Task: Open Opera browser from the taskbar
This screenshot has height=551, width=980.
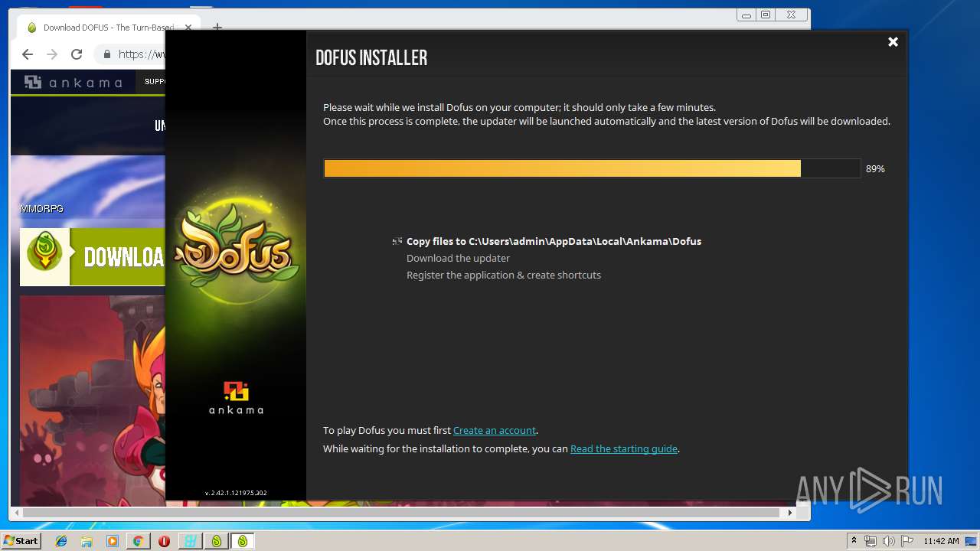Action: tap(164, 541)
